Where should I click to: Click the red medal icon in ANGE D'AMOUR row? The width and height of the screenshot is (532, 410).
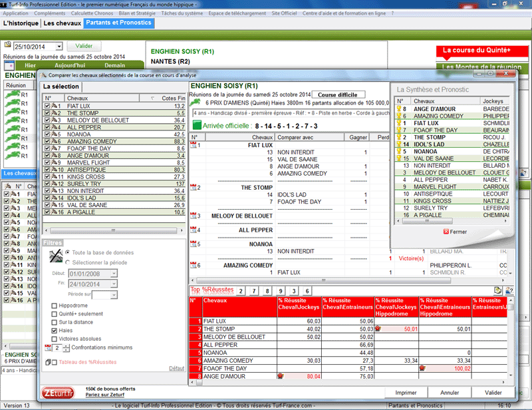[x=281, y=376]
